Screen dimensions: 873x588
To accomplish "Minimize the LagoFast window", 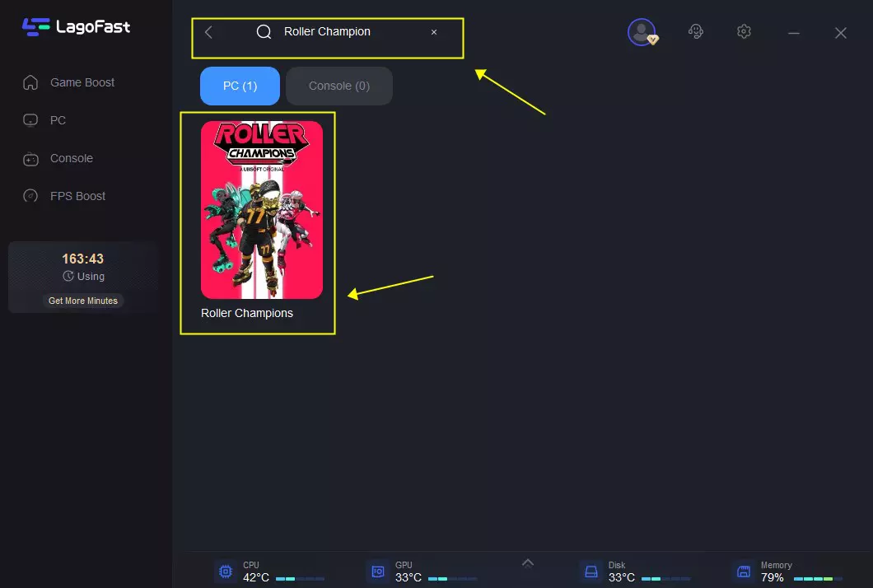I will pos(794,34).
